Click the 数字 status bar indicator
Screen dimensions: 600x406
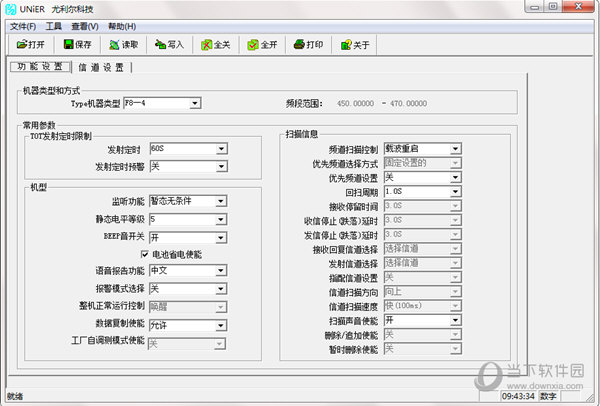[x=548, y=396]
